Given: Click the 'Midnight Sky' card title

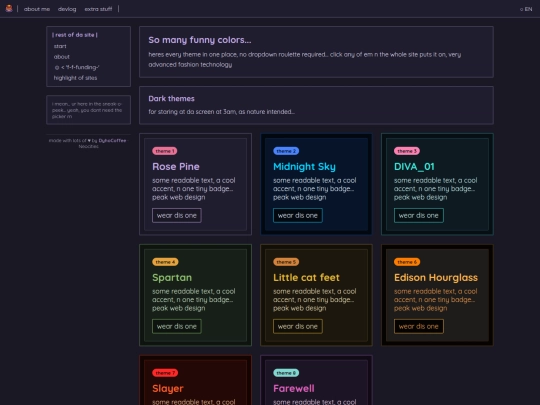Looking at the screenshot, I should coord(304,167).
